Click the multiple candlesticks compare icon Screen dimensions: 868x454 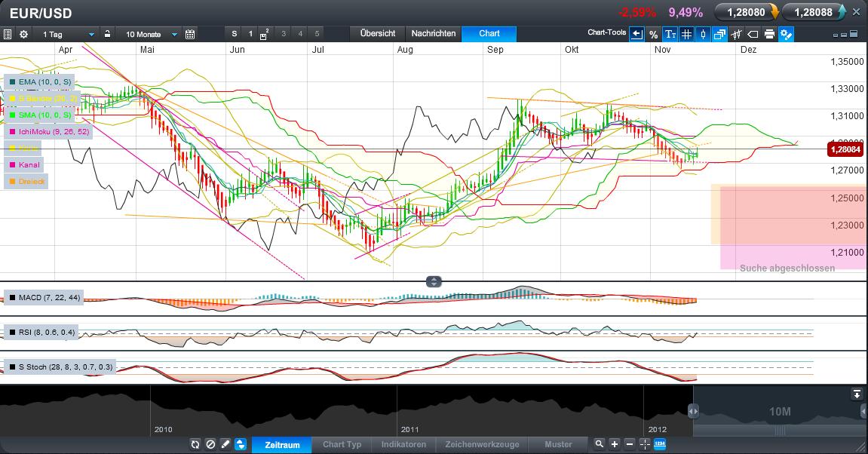pyautogui.click(x=736, y=35)
